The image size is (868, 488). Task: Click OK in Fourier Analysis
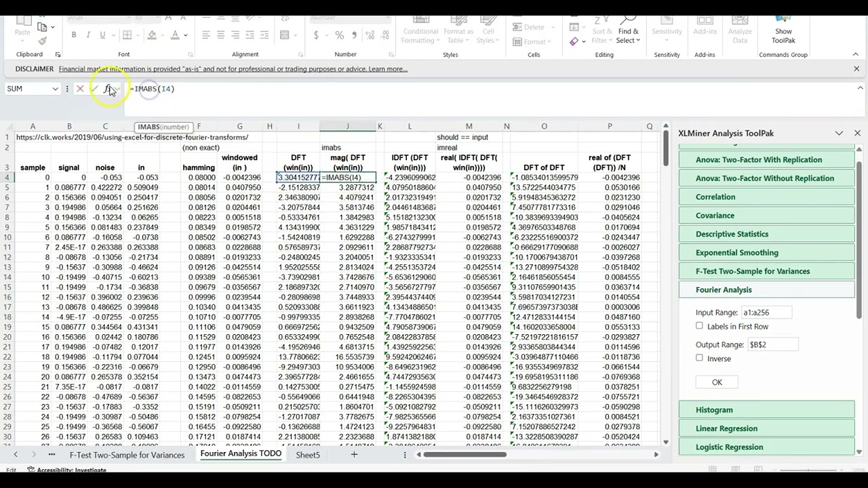coord(717,382)
